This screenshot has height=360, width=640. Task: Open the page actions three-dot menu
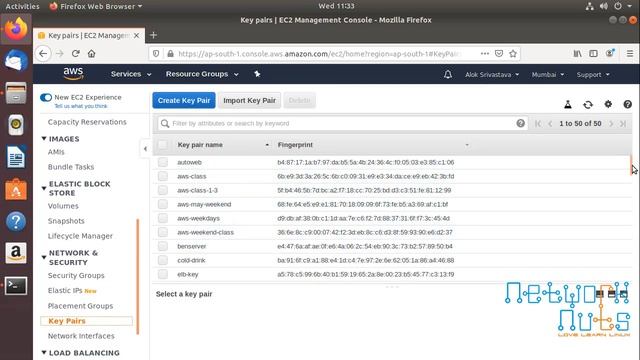click(x=484, y=53)
